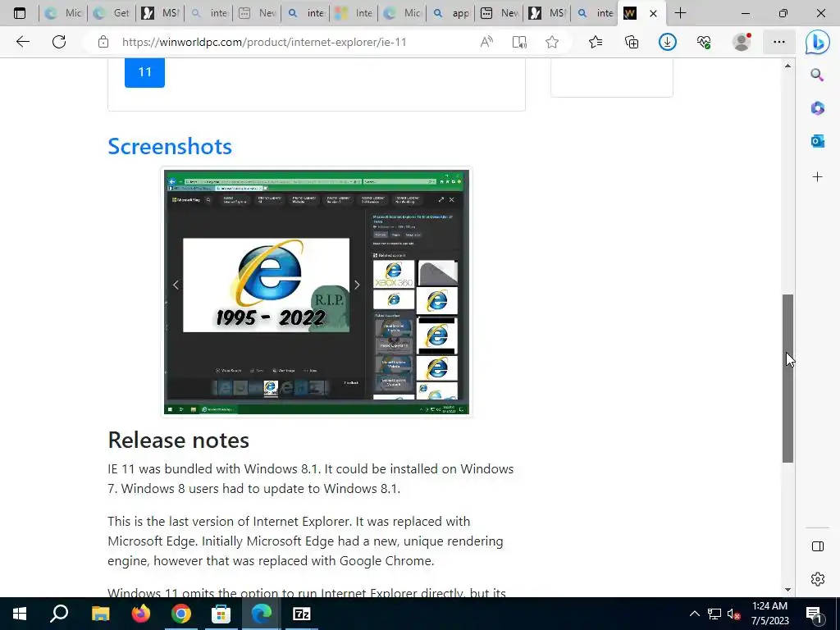Image resolution: width=840 pixels, height=630 pixels.
Task: Go back to the previous page
Action: point(22,42)
